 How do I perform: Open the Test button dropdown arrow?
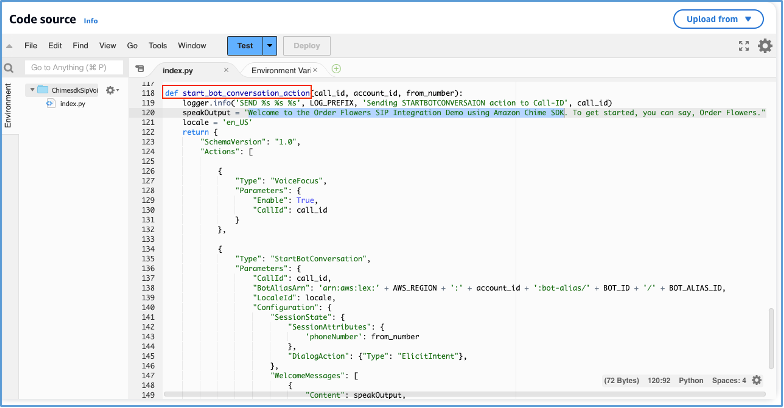click(x=270, y=46)
